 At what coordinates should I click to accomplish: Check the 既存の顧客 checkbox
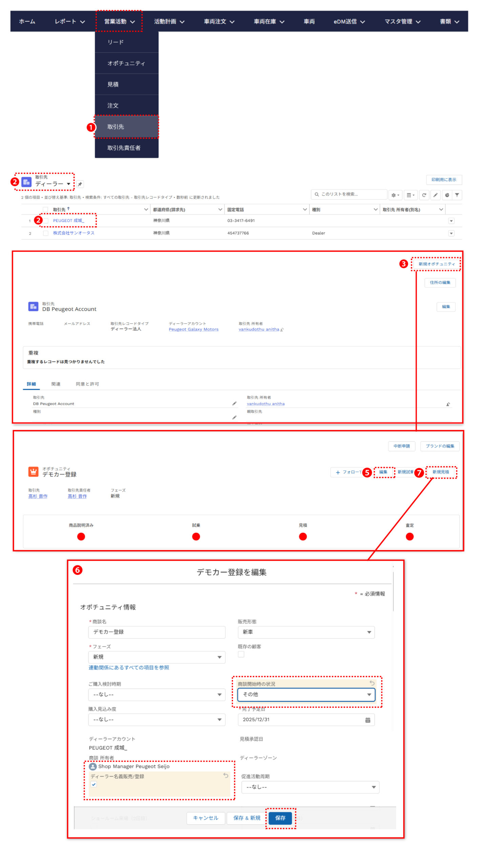[241, 654]
